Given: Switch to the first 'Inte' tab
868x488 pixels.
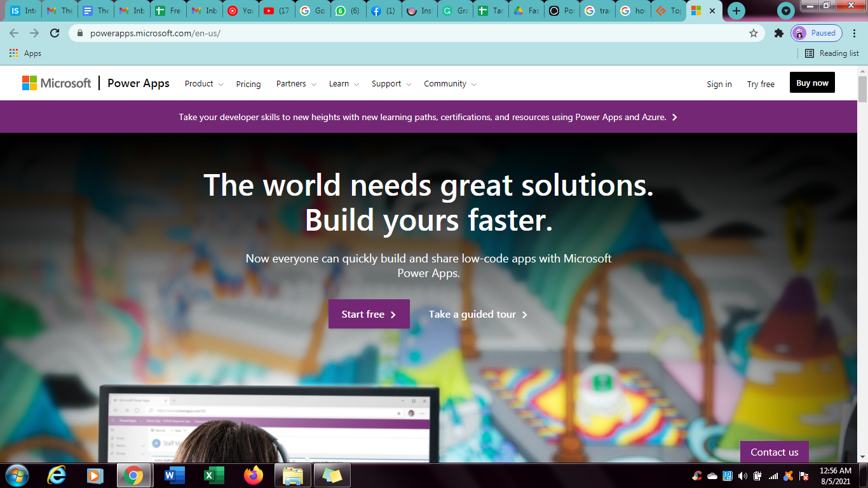Looking at the screenshot, I should [x=23, y=11].
